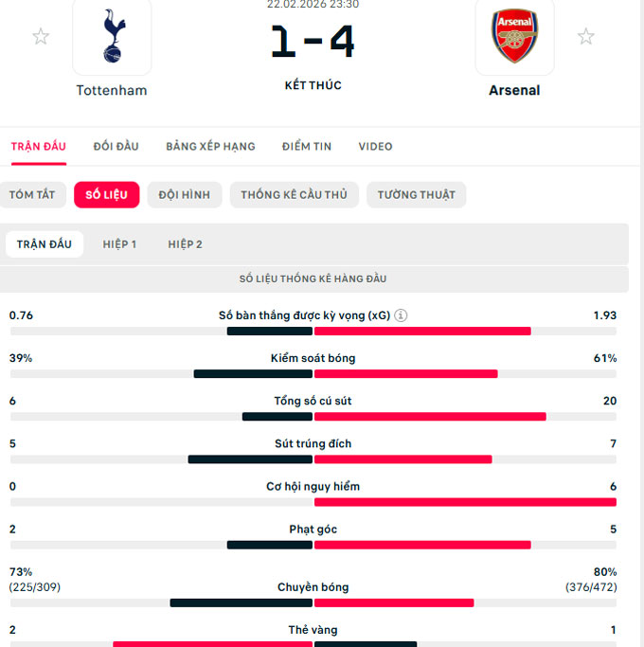Click the xG info icon

click(401, 315)
